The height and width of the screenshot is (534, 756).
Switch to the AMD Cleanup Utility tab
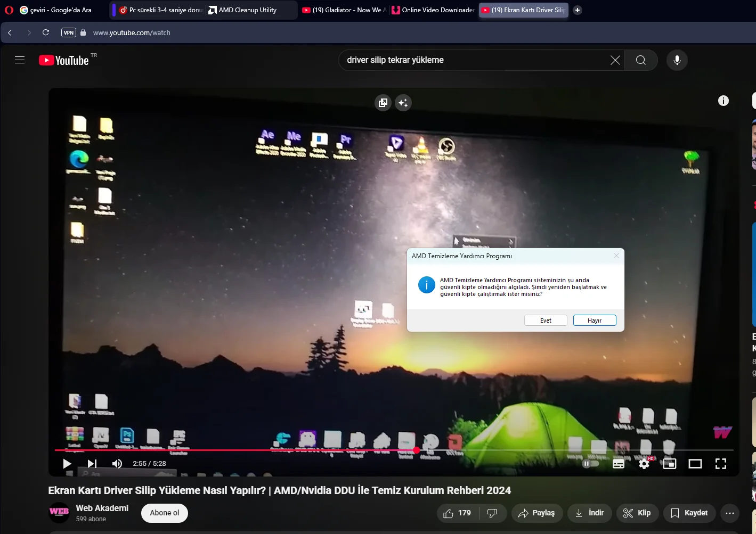pyautogui.click(x=251, y=10)
